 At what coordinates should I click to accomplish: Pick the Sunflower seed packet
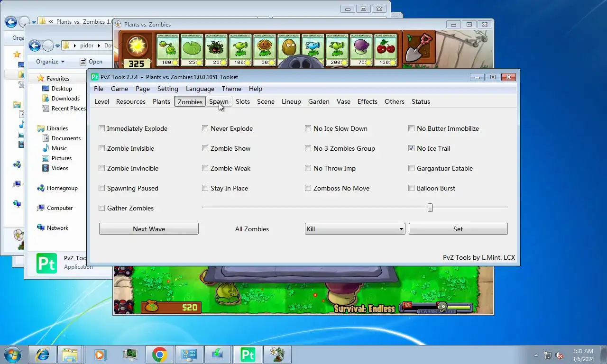tap(265, 50)
